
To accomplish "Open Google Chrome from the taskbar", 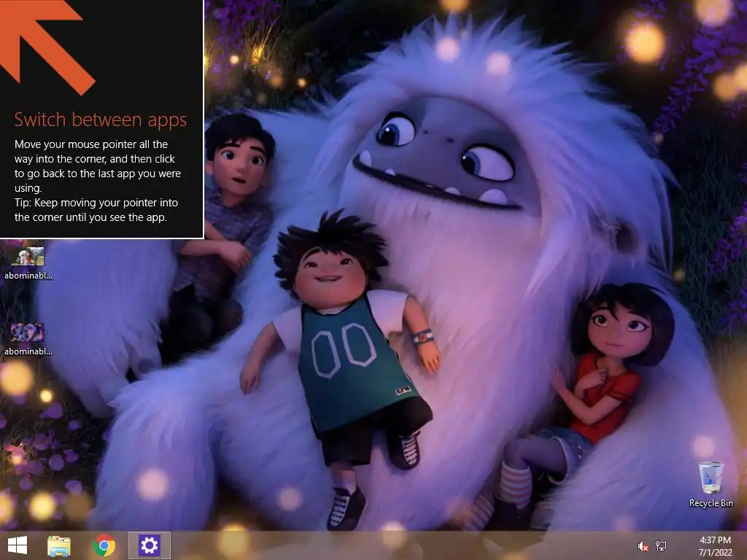I will point(104,545).
